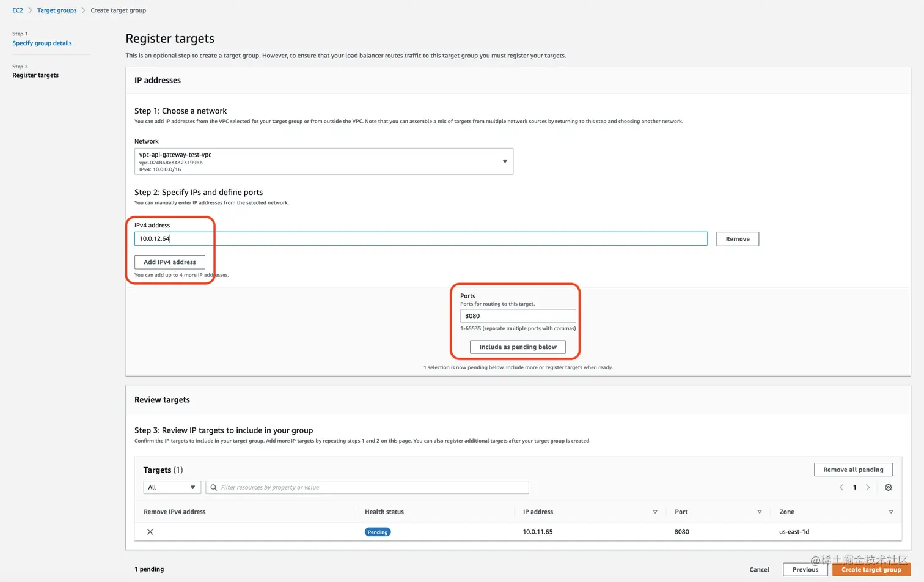Go to previous page of targets

tap(842, 487)
